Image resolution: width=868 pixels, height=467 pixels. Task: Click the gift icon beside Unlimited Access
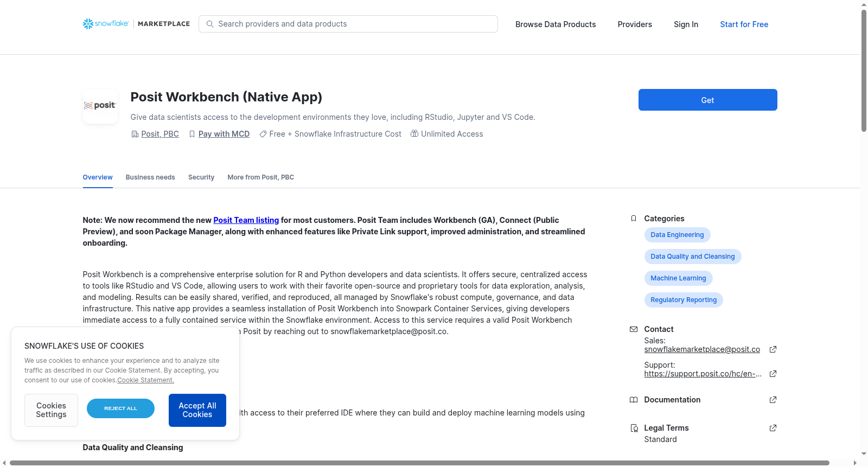(414, 133)
